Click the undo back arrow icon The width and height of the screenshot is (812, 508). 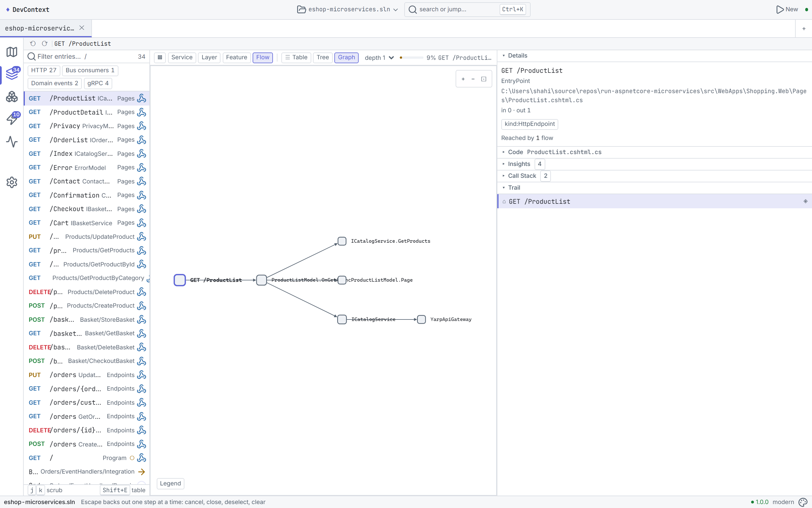tap(33, 43)
